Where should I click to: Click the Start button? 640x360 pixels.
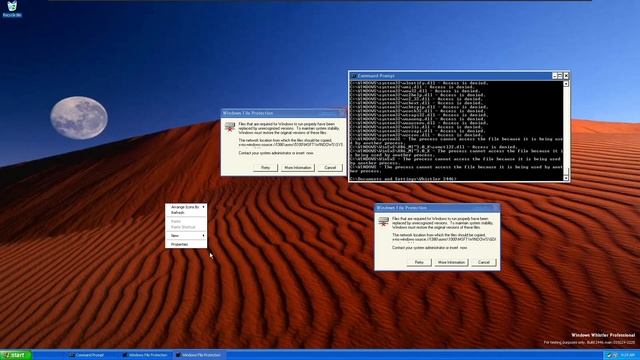pos(16,356)
